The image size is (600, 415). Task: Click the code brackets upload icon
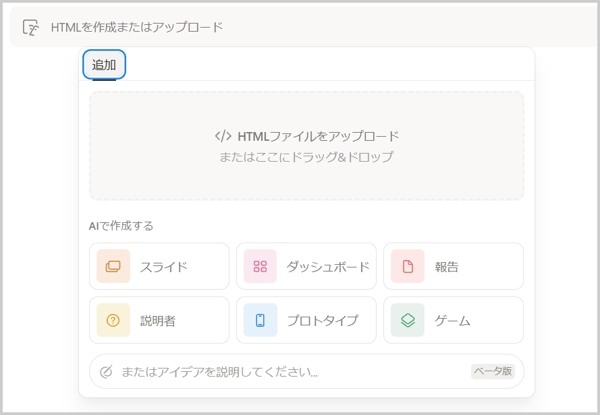point(223,136)
